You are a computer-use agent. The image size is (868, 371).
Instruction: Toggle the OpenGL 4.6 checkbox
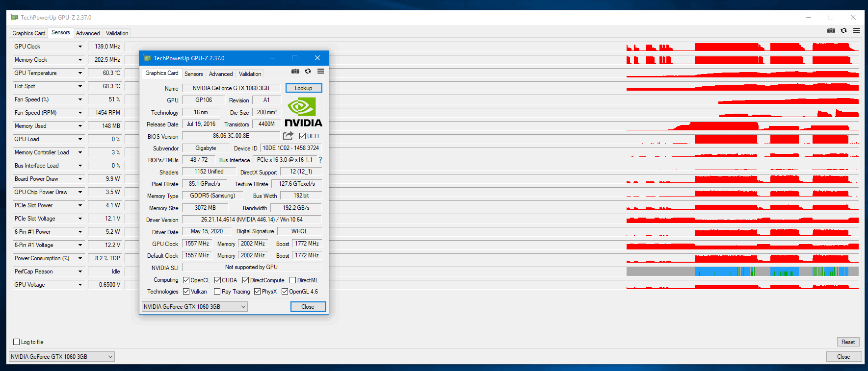click(x=285, y=292)
